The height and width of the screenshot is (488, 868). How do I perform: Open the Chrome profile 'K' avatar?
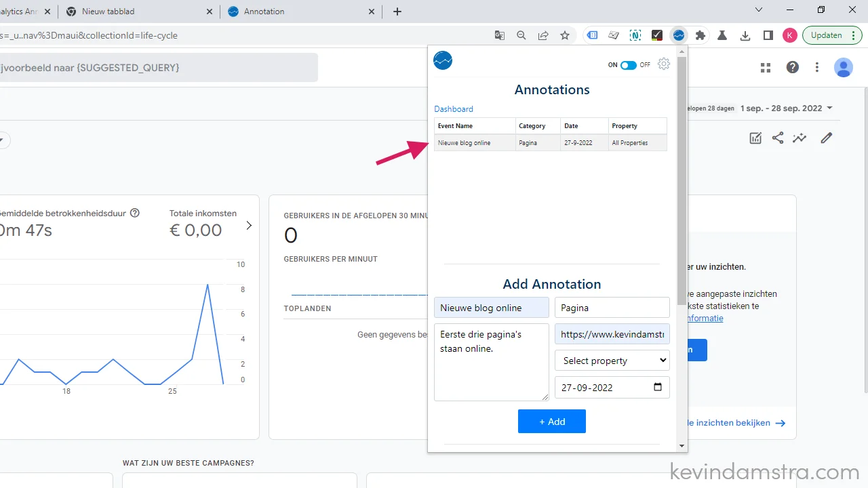pos(790,35)
